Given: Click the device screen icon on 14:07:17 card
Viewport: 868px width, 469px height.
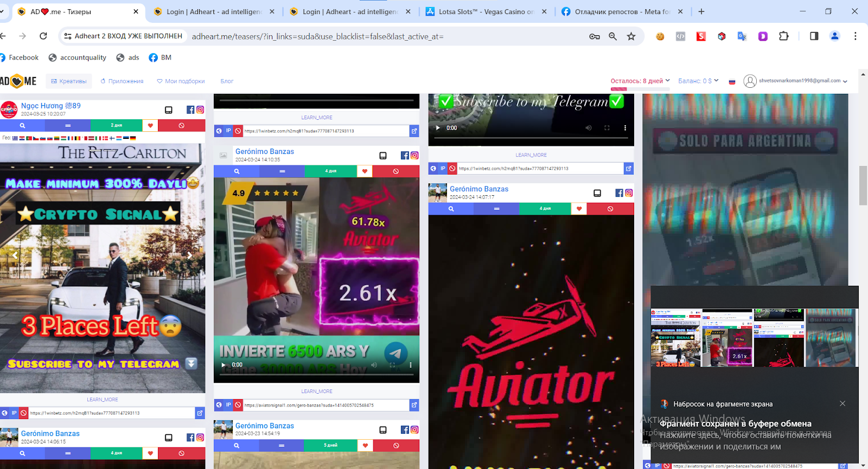Looking at the screenshot, I should 597,193.
